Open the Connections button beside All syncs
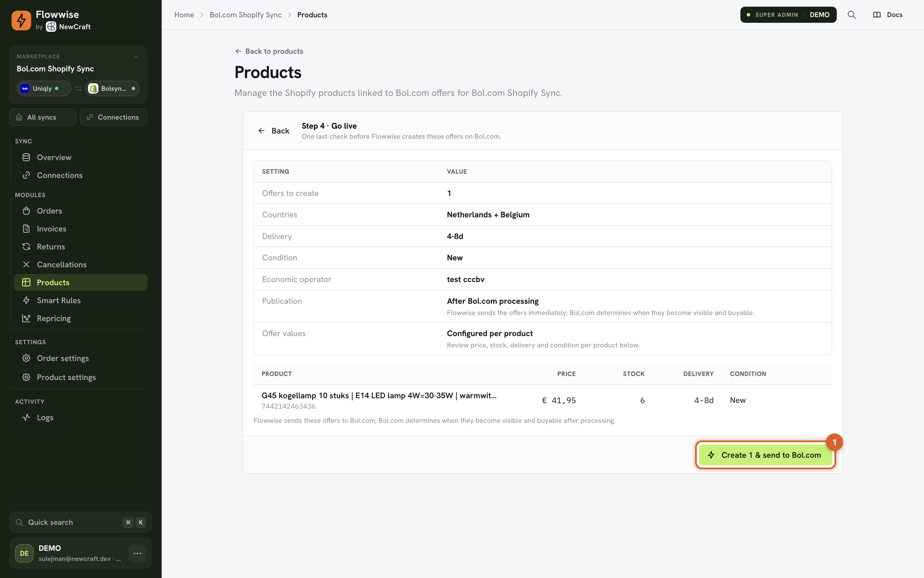The width and height of the screenshot is (924, 578). (113, 117)
